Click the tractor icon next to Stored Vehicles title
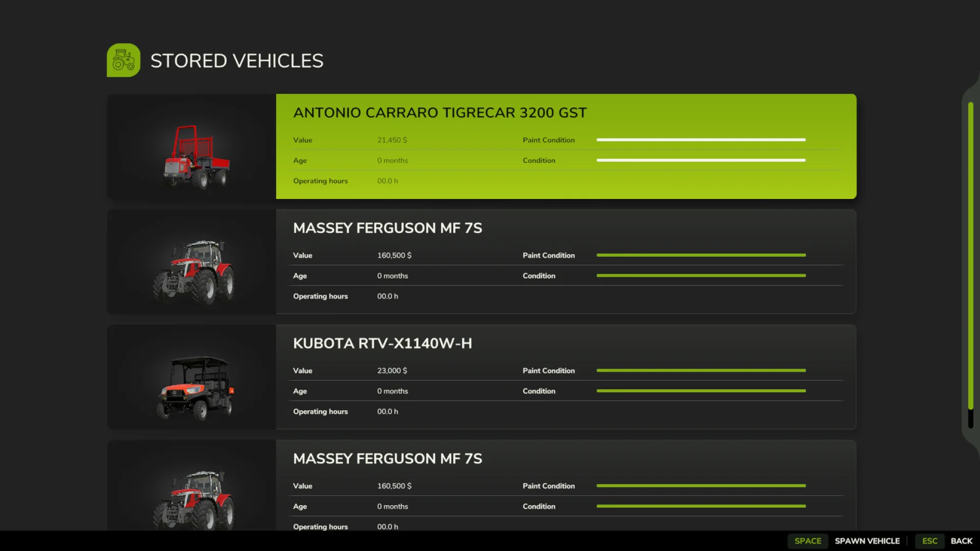 click(123, 60)
